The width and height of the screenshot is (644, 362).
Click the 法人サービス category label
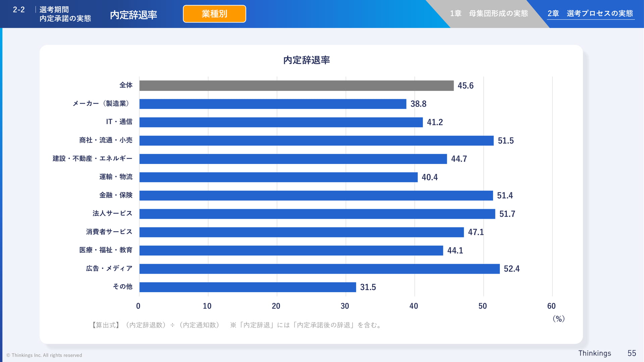click(113, 213)
